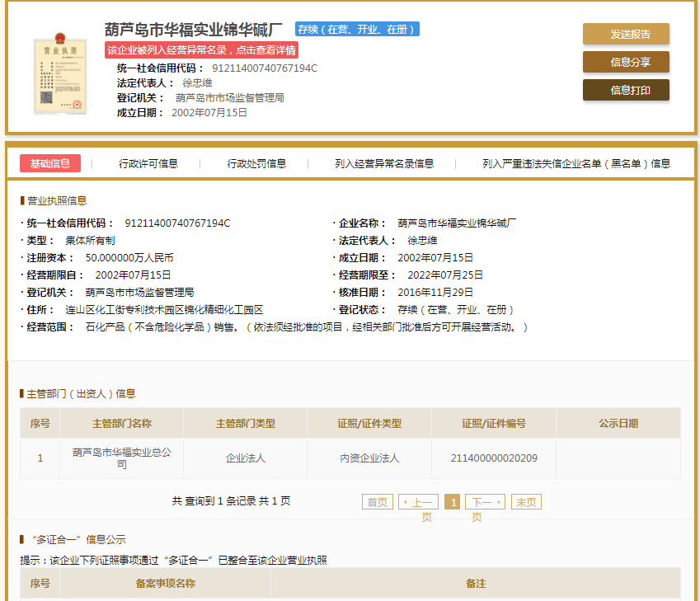Select page number 1 in pagination
Viewport: 700px width, 601px height.
click(452, 500)
